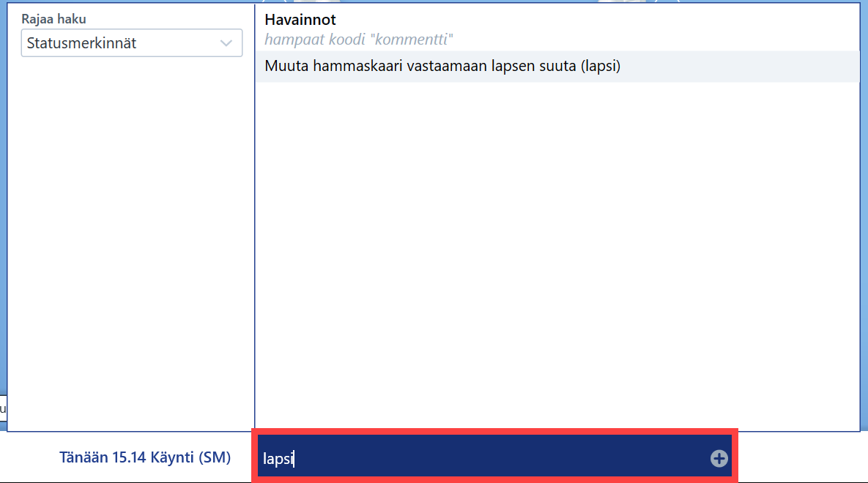Viewport: 868px width, 483px height.
Task: Open the Statusmerkinnät filter dropdown
Action: click(132, 43)
